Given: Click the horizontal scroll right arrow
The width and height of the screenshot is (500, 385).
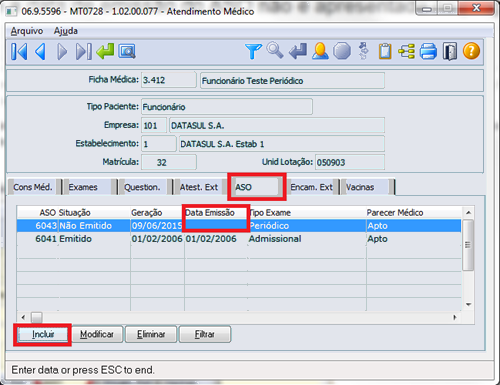Looking at the screenshot, I should tap(455, 317).
